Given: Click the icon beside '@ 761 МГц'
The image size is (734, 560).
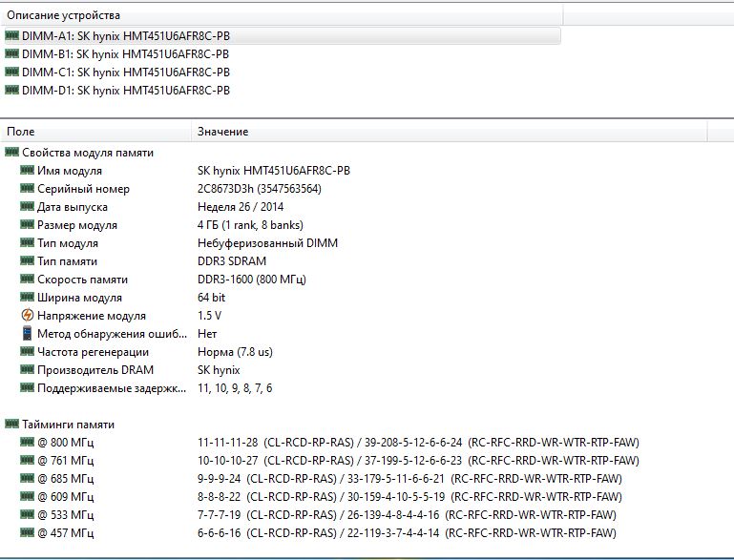Looking at the screenshot, I should point(27,460).
